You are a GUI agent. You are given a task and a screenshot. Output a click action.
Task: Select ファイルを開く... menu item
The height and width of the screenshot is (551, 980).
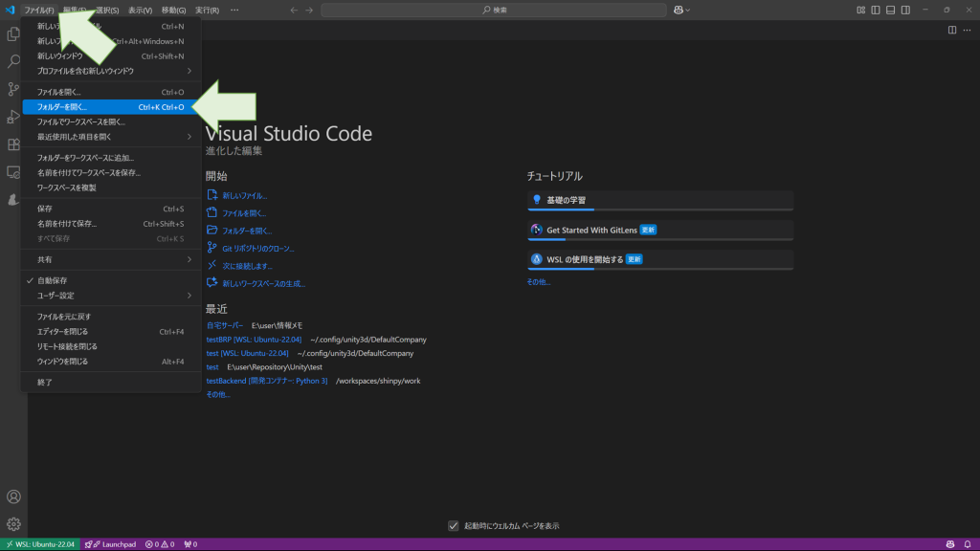[111, 92]
